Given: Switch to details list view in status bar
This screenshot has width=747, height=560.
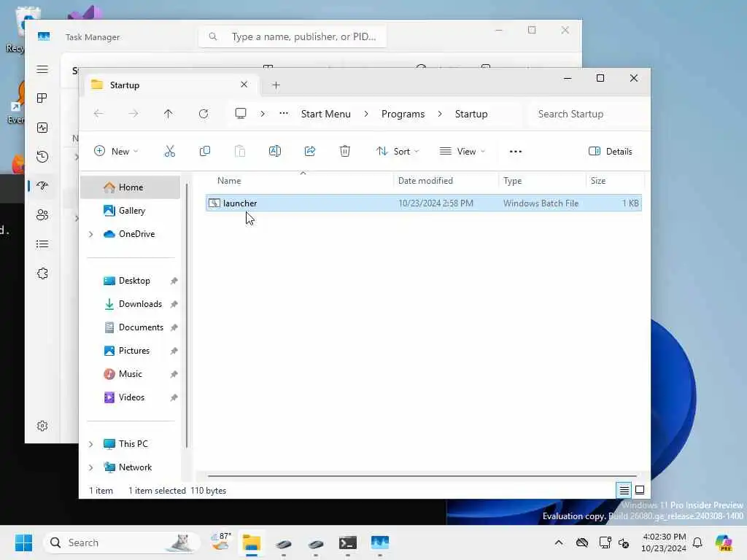Looking at the screenshot, I should (624, 490).
